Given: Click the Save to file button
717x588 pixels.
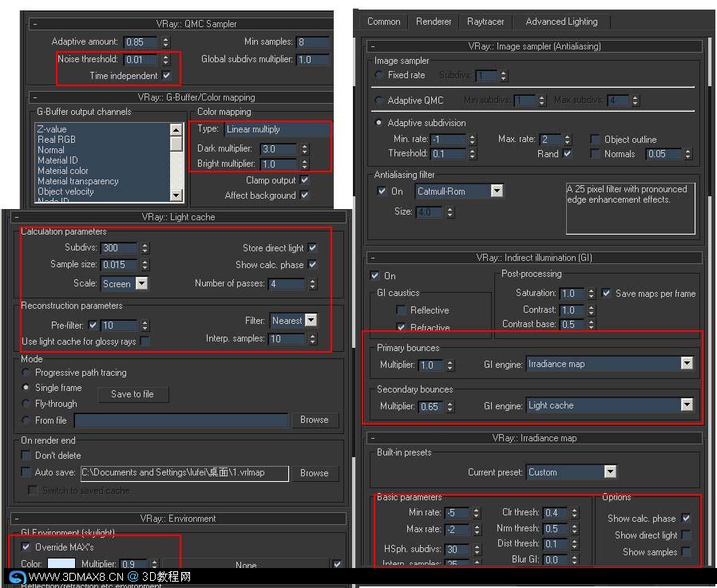Looking at the screenshot, I should coord(133,394).
